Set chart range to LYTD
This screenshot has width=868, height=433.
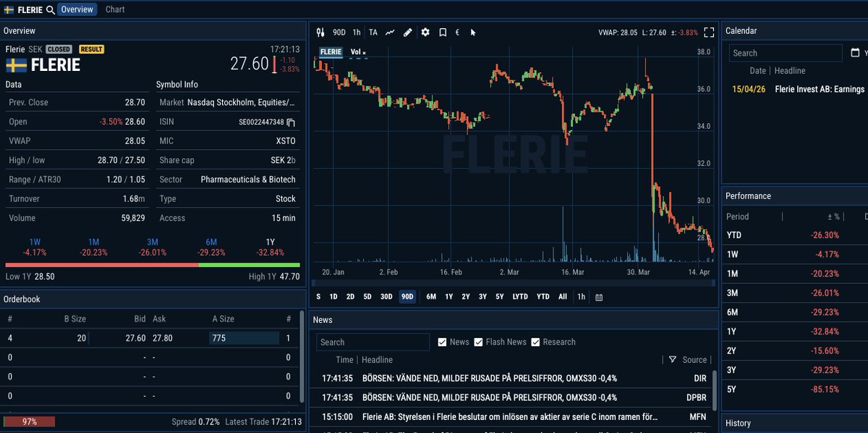tap(520, 296)
